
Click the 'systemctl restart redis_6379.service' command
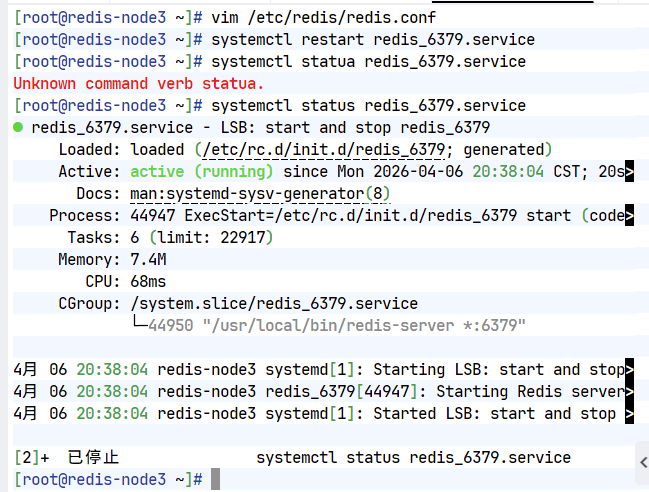[x=373, y=40]
